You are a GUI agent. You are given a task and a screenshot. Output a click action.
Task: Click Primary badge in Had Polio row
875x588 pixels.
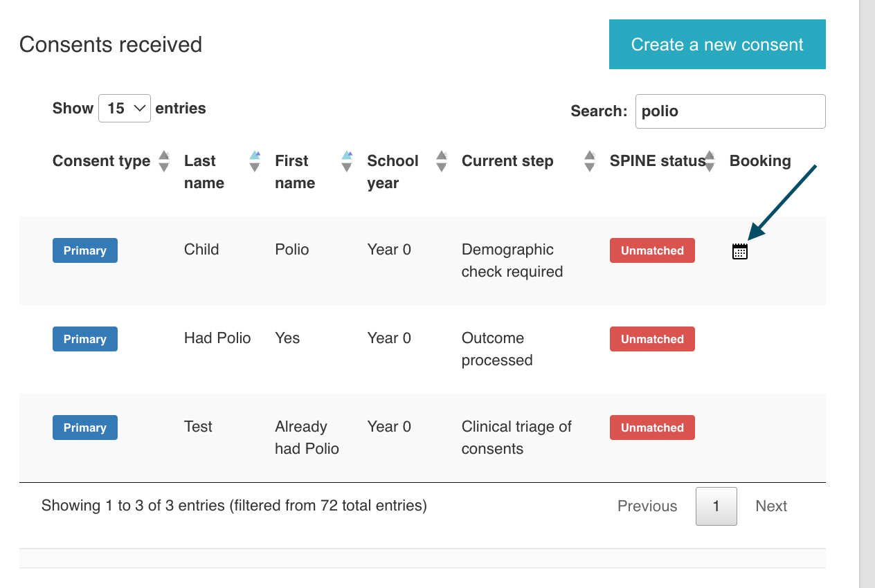coord(85,339)
